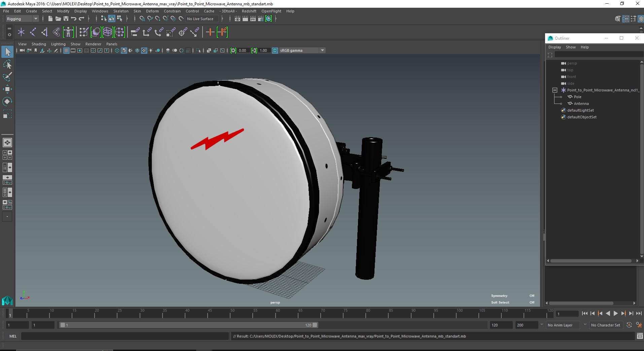The width and height of the screenshot is (644, 351).
Task: Go to end of playback range
Action: pyautogui.click(x=639, y=313)
